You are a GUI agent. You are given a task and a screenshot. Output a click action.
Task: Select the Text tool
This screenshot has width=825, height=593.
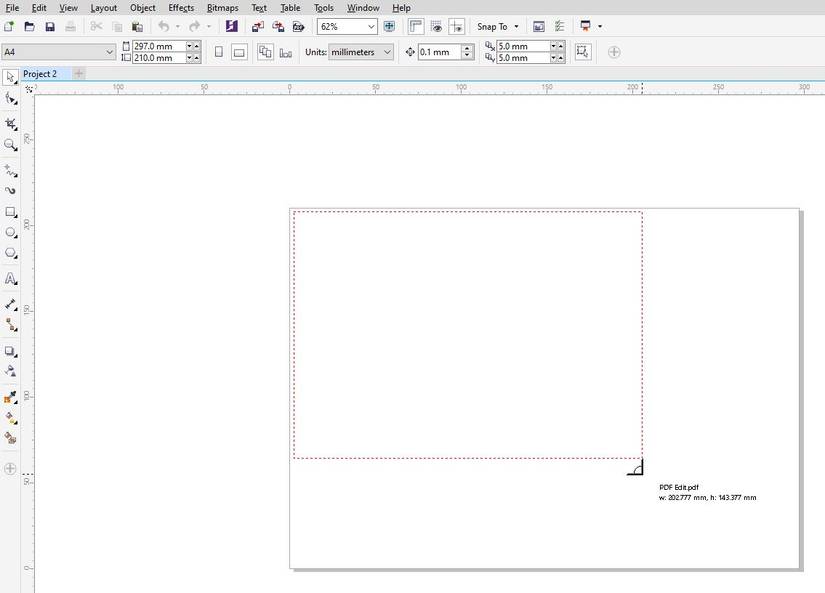[11, 279]
